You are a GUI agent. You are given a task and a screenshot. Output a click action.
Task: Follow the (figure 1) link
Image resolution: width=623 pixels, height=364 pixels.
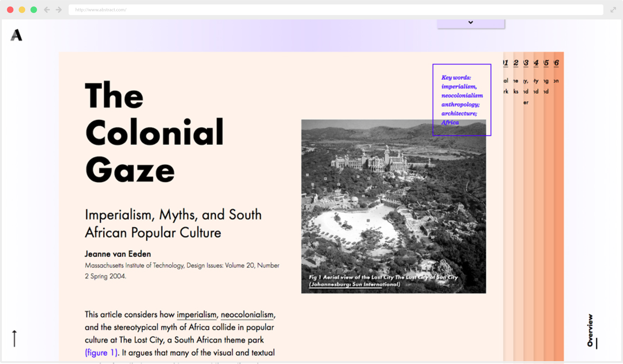(101, 353)
